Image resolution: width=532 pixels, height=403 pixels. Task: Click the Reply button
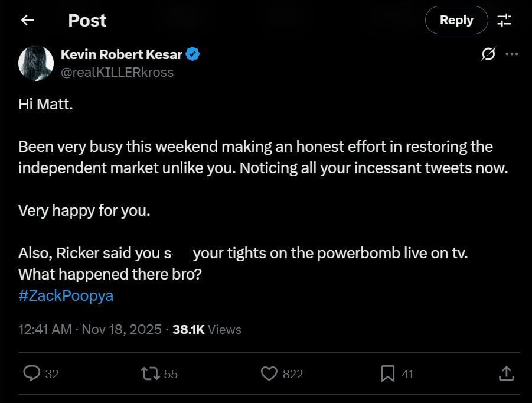(456, 19)
